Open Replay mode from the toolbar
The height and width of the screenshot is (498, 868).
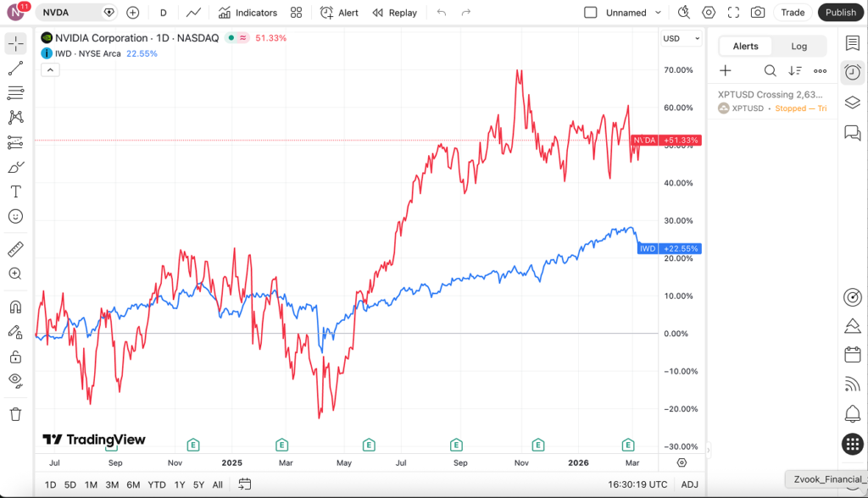(394, 12)
